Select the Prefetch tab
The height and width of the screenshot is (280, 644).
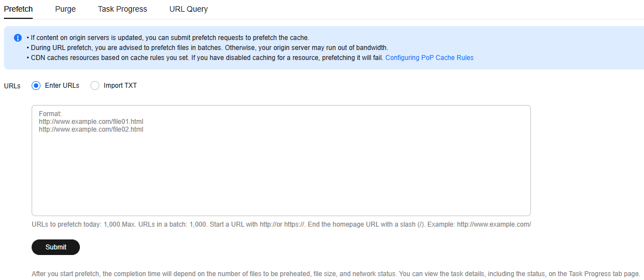coord(18,9)
